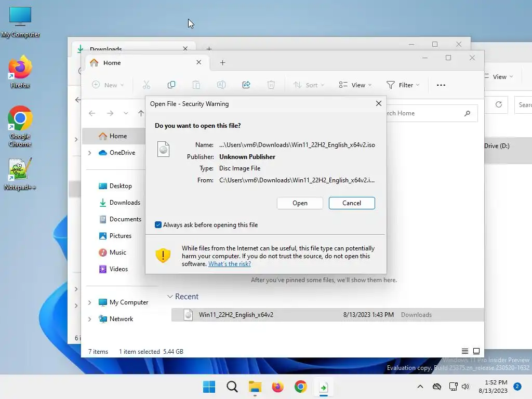Open Music in the navigation pane

click(x=113, y=252)
